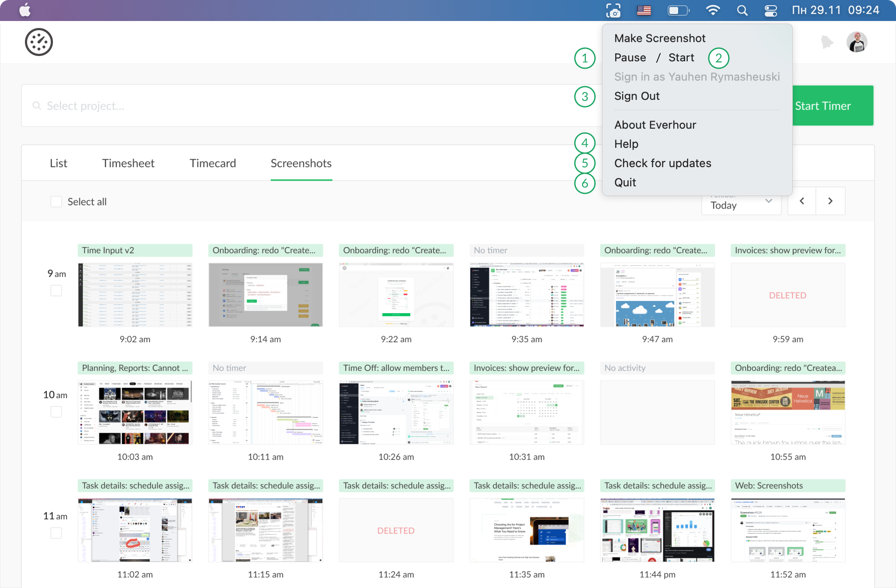Switch to the Timecard tab
896x588 pixels.
(213, 163)
